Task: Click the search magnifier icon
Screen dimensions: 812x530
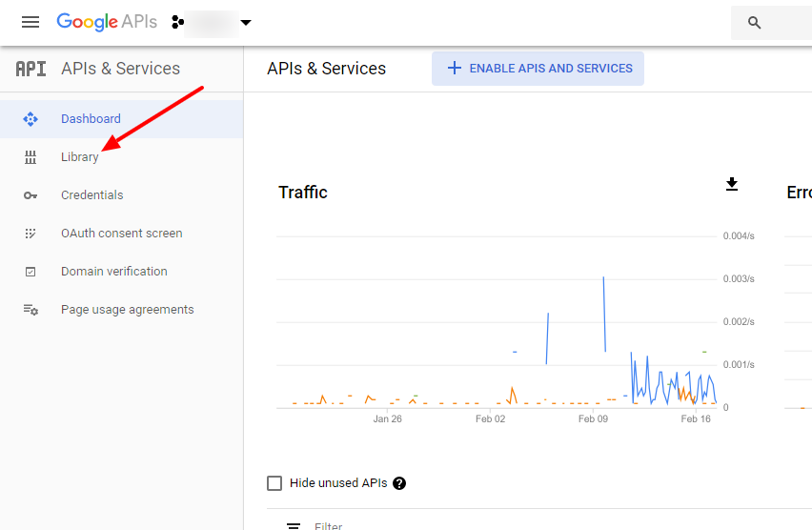Action: tap(755, 23)
